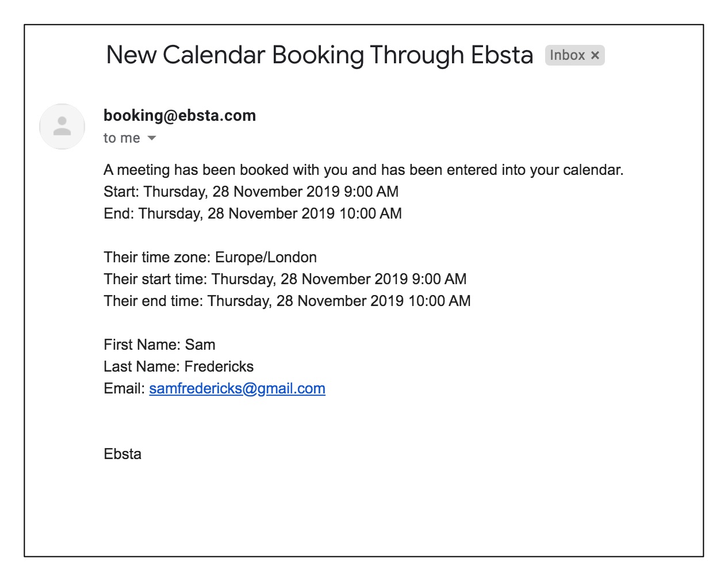Remove the Inbox label with the x
This screenshot has height=581, width=728.
pos(595,55)
